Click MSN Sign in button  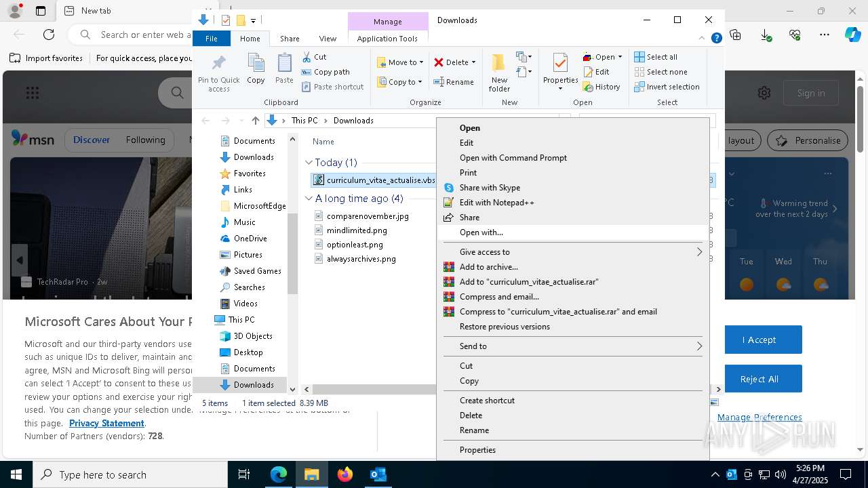811,93
